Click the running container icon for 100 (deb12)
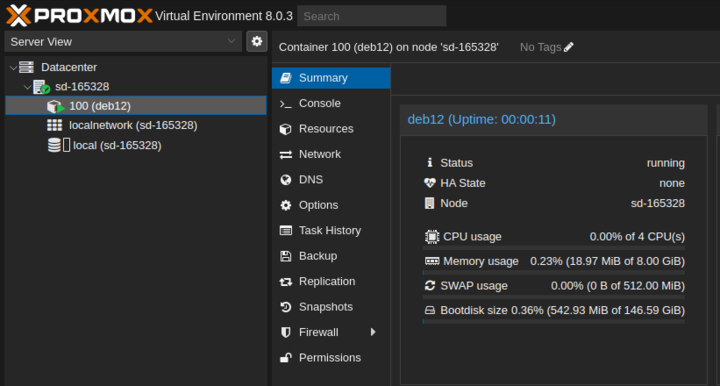This screenshot has height=386, width=720. tap(56, 106)
